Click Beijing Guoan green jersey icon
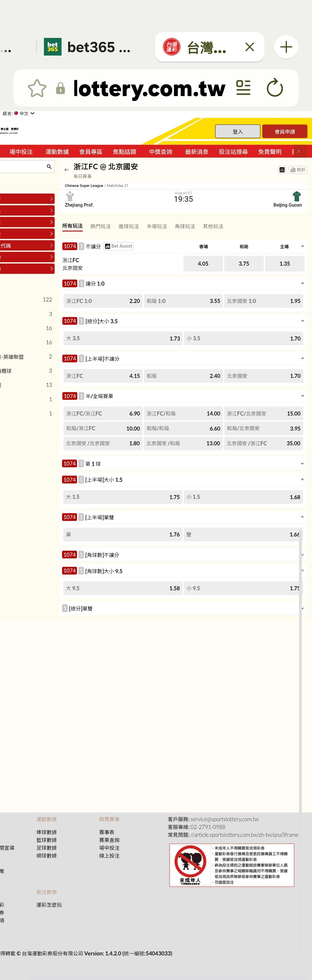312x980 pixels. click(x=297, y=196)
